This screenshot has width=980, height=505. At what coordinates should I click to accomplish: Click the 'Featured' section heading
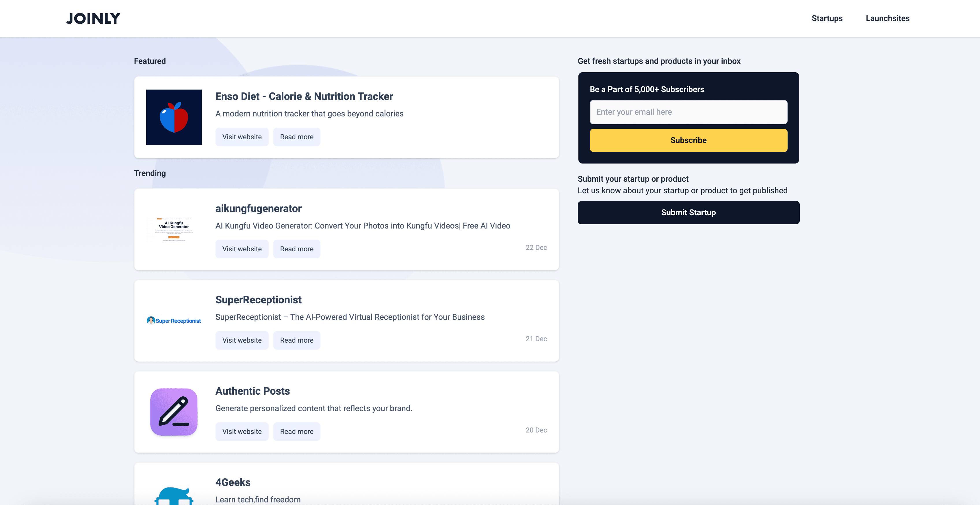click(x=150, y=61)
